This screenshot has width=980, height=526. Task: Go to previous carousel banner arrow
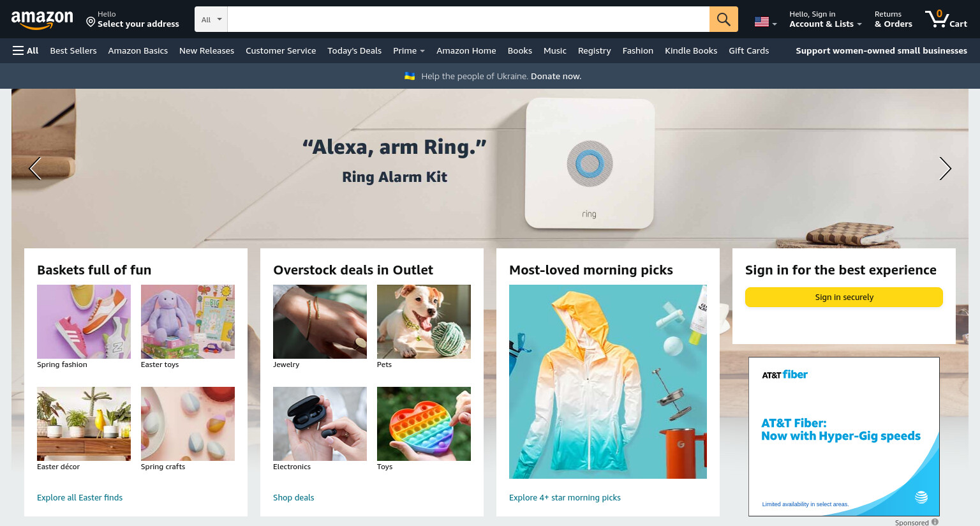pyautogui.click(x=35, y=169)
